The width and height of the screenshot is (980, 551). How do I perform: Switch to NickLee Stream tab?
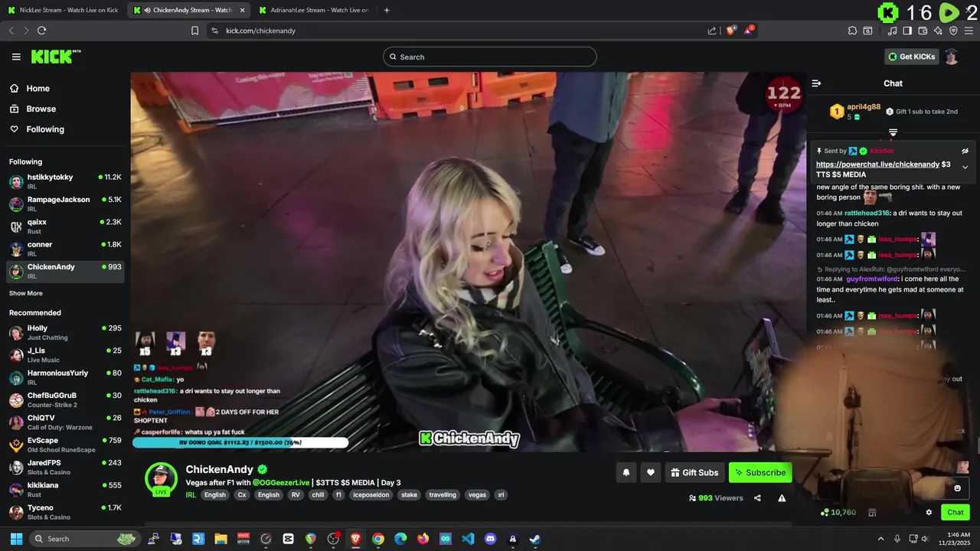63,10
